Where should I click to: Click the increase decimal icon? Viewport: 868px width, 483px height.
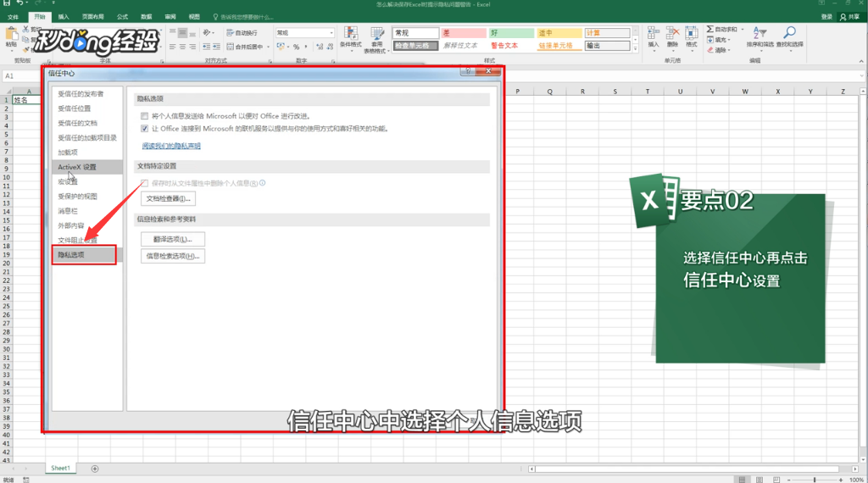(320, 47)
